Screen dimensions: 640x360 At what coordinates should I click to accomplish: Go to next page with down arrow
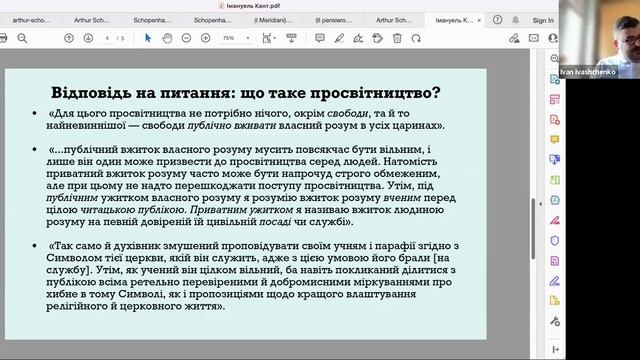point(88,38)
